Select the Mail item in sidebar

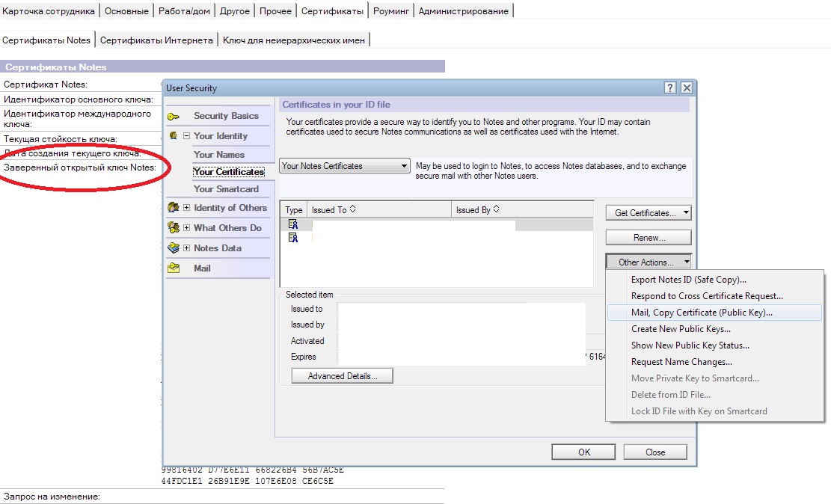click(202, 268)
